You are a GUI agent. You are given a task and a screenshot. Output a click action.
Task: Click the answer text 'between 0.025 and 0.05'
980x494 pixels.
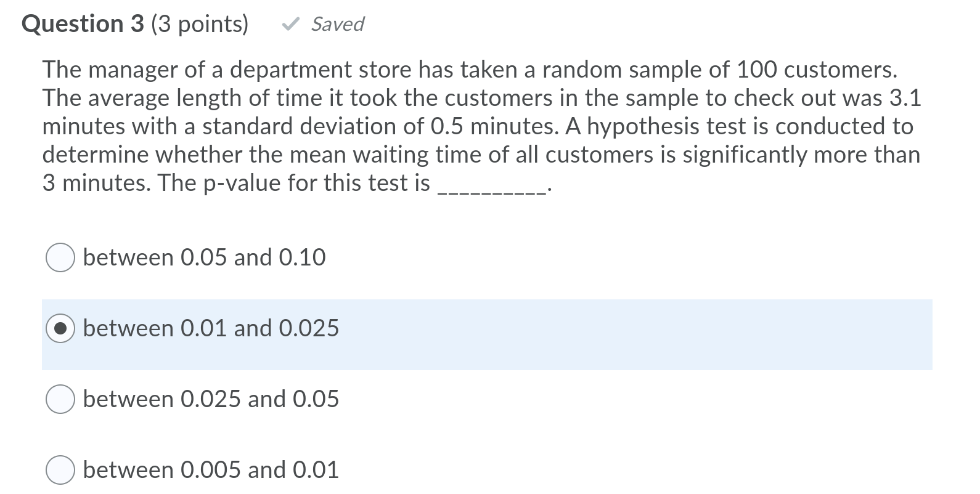tap(210, 399)
